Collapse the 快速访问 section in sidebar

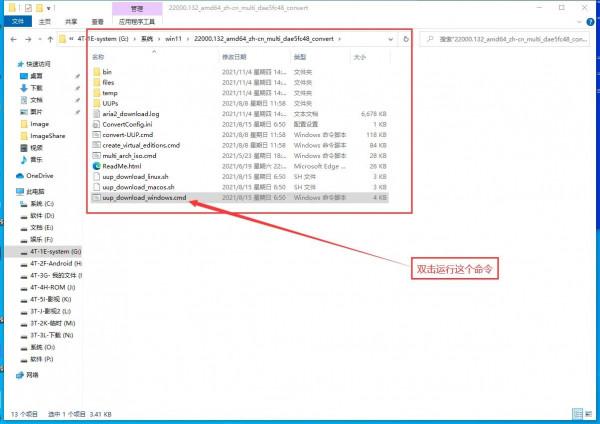click(7, 62)
